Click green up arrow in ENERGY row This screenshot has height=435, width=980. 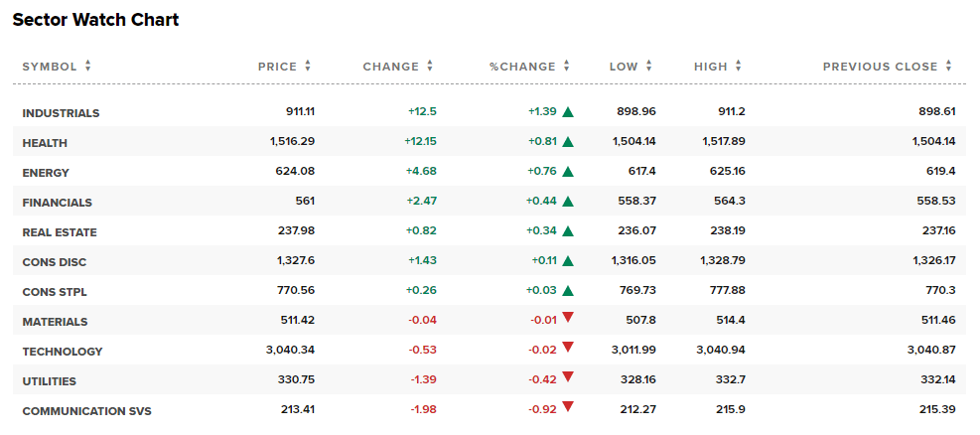(568, 172)
